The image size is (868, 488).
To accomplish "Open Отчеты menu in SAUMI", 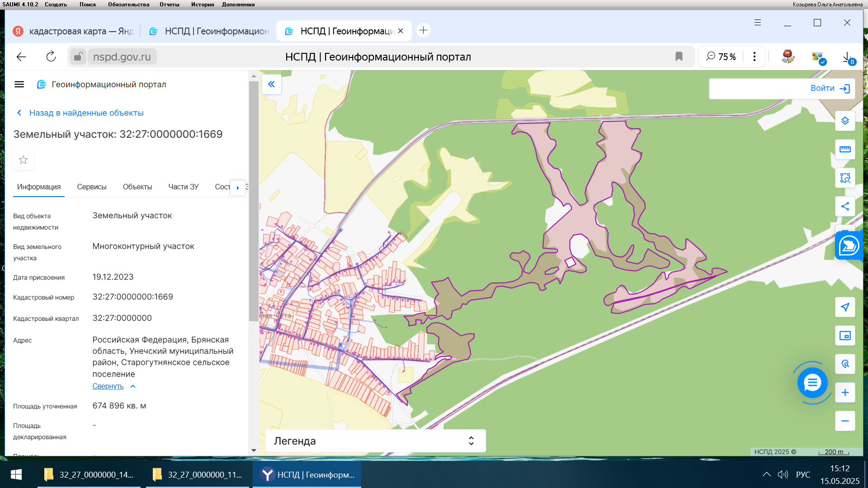I will tap(169, 5).
